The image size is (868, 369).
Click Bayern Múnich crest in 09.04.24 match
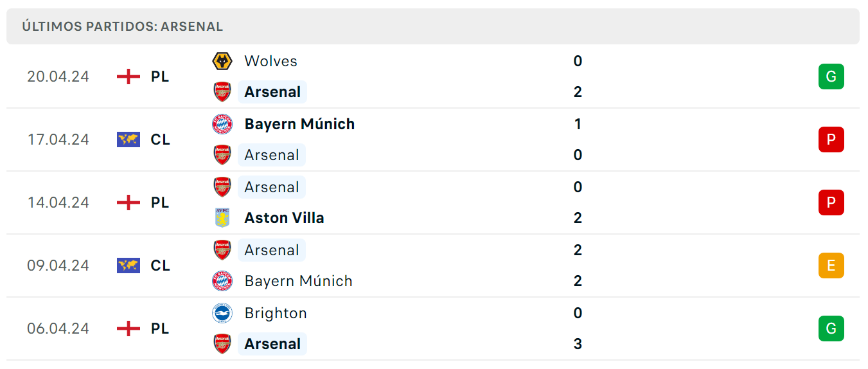222,281
